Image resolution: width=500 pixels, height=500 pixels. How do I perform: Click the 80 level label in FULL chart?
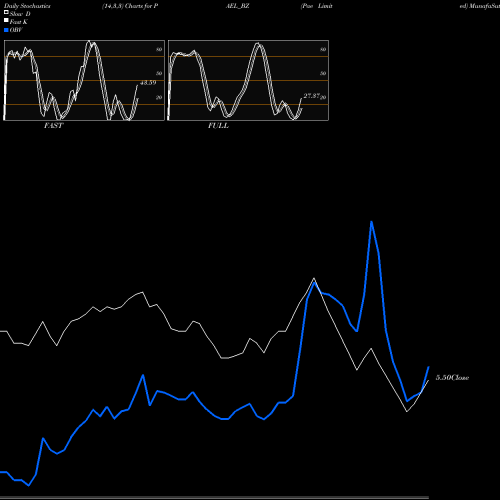(323, 49)
